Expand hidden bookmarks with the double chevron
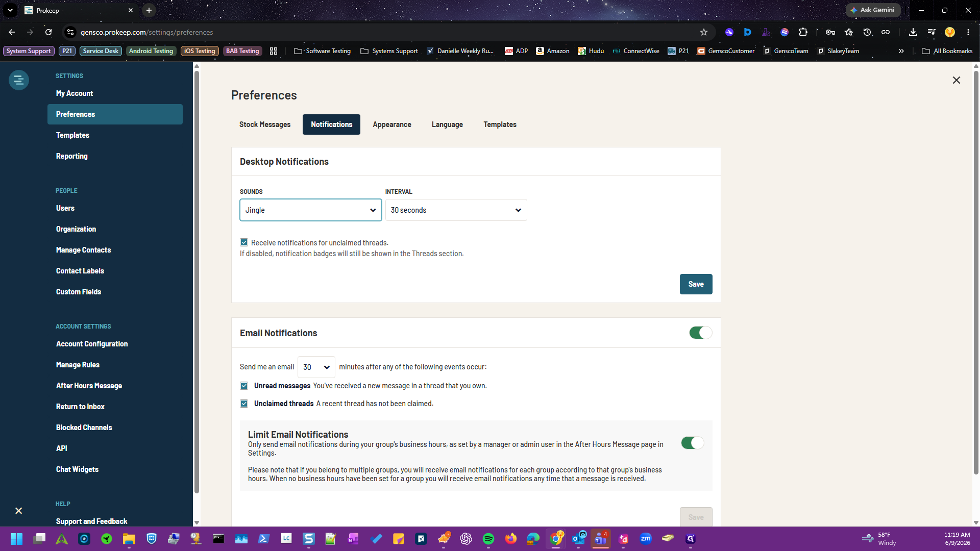The height and width of the screenshot is (551, 980). pyautogui.click(x=901, y=51)
